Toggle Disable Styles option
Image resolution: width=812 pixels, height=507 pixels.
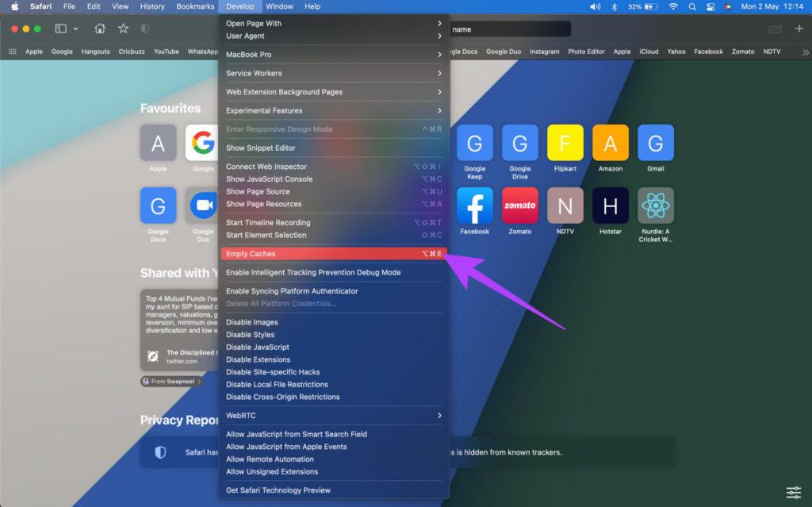click(334, 334)
